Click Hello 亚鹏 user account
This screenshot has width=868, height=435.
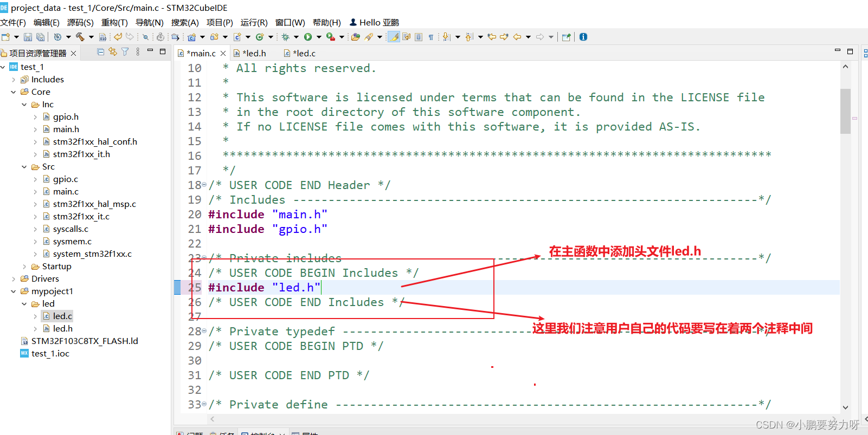click(374, 22)
